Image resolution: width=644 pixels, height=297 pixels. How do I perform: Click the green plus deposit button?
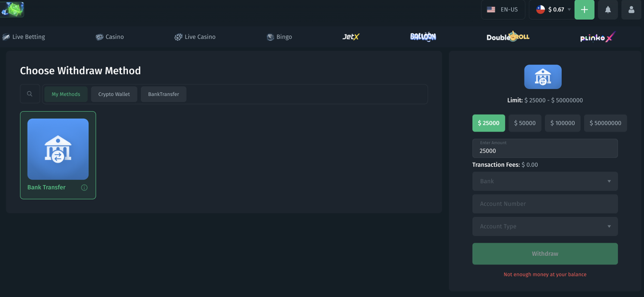pos(584,9)
